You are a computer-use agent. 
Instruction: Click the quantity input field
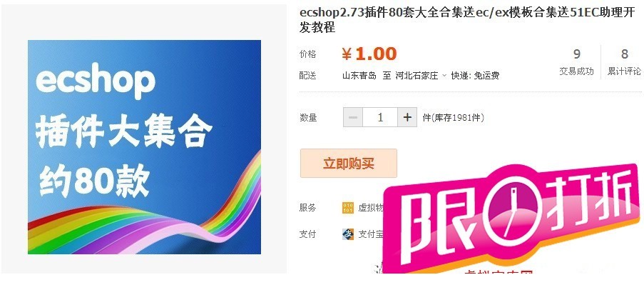point(380,117)
